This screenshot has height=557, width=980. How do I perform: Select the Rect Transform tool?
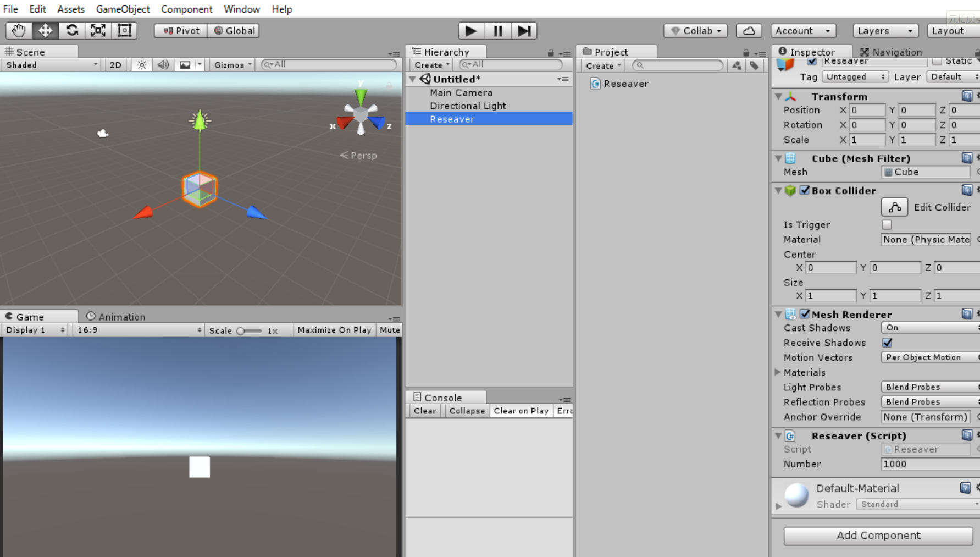(x=124, y=31)
